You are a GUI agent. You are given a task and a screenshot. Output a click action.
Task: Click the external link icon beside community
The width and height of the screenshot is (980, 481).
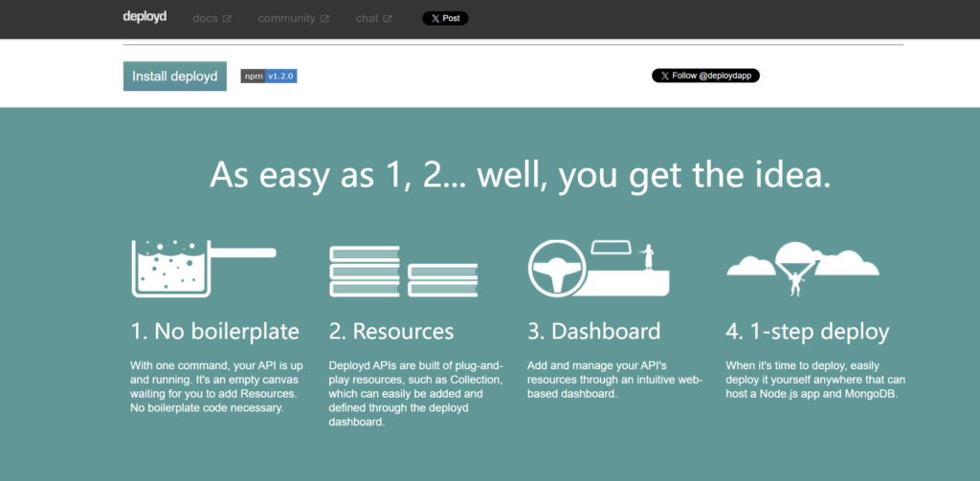324,18
